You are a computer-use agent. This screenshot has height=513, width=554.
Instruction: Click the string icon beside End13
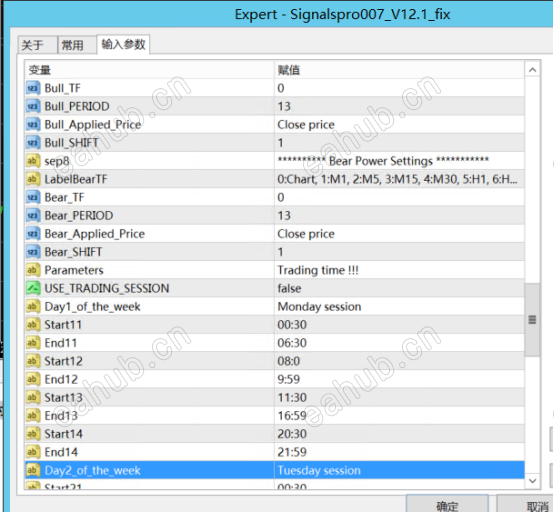coord(33,415)
